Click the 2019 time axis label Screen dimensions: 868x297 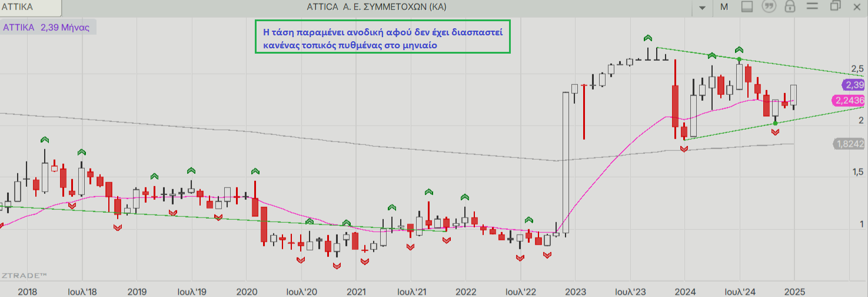pyautogui.click(x=137, y=292)
